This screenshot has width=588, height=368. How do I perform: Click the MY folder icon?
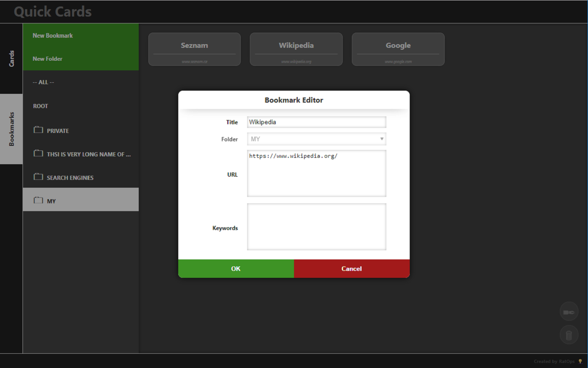click(38, 201)
